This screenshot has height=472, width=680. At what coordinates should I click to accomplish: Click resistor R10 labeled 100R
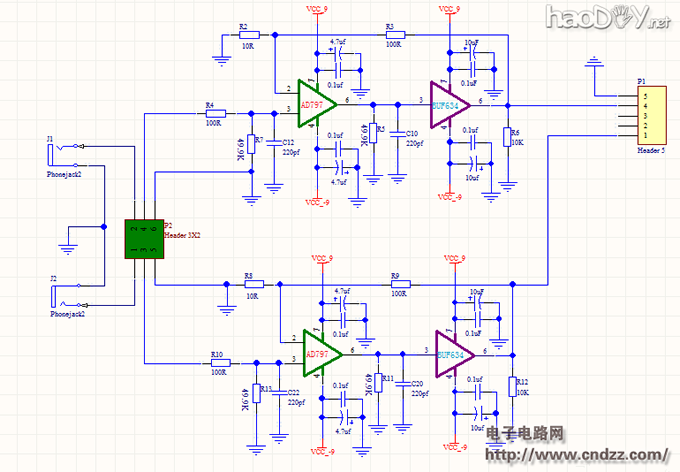[x=218, y=363]
